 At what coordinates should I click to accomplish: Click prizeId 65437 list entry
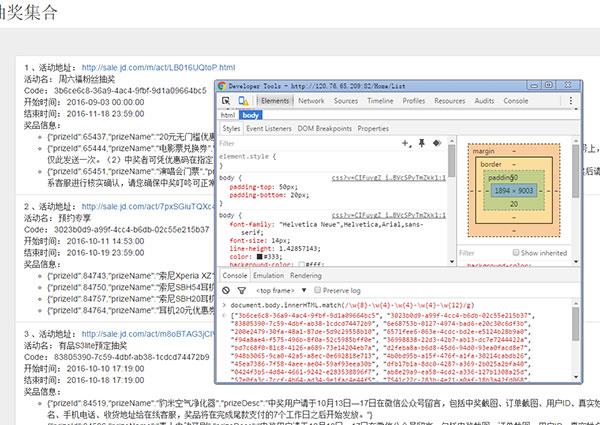coord(130,137)
